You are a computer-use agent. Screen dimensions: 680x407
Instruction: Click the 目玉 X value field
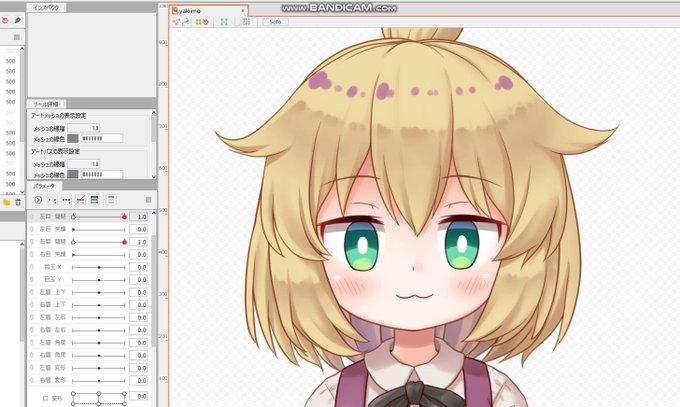[x=138, y=267]
